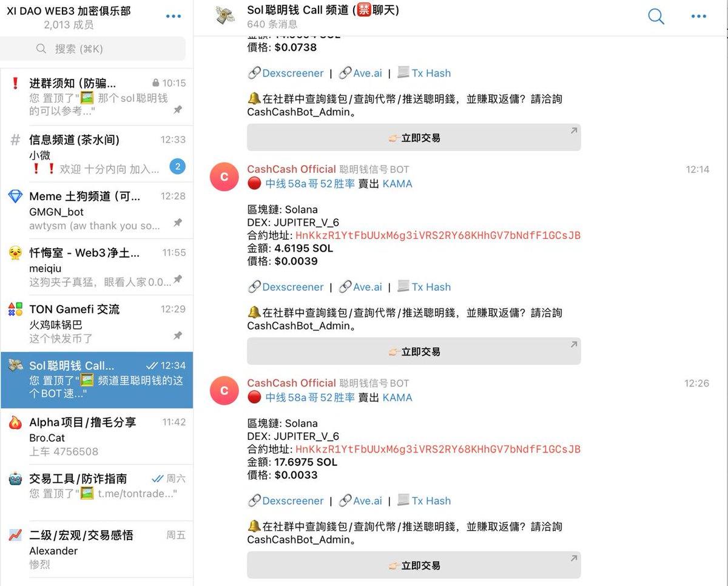
Task: Open Tx Hash link under price $0.0738
Action: (431, 73)
